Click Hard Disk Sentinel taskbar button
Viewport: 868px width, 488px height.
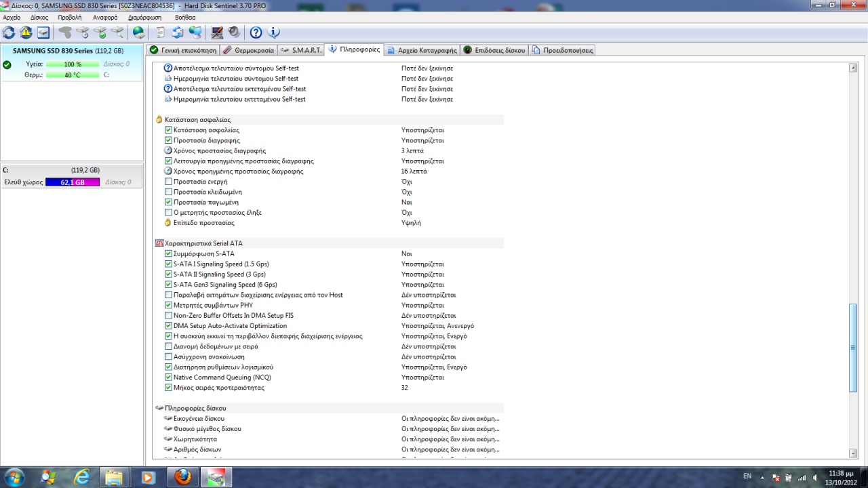(x=216, y=477)
